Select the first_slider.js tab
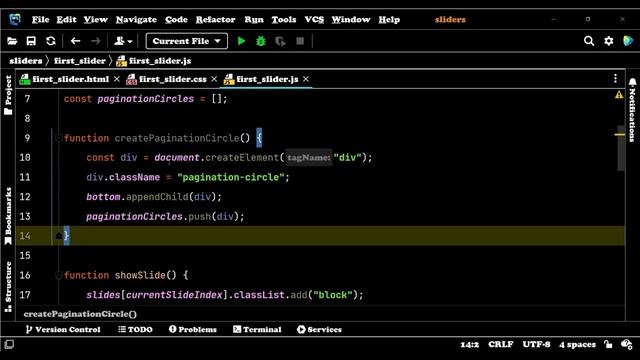Screen dimensions: 640x360 click(x=262, y=79)
